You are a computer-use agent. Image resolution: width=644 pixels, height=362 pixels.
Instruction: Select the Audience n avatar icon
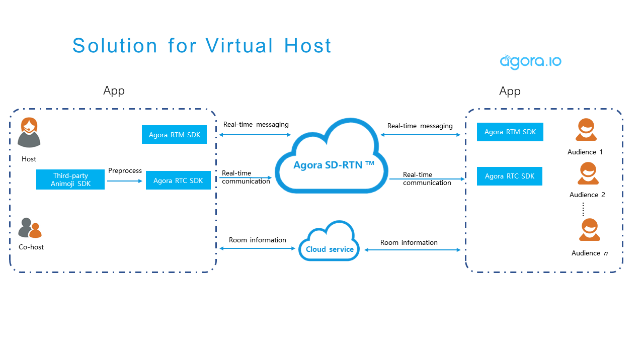(589, 230)
